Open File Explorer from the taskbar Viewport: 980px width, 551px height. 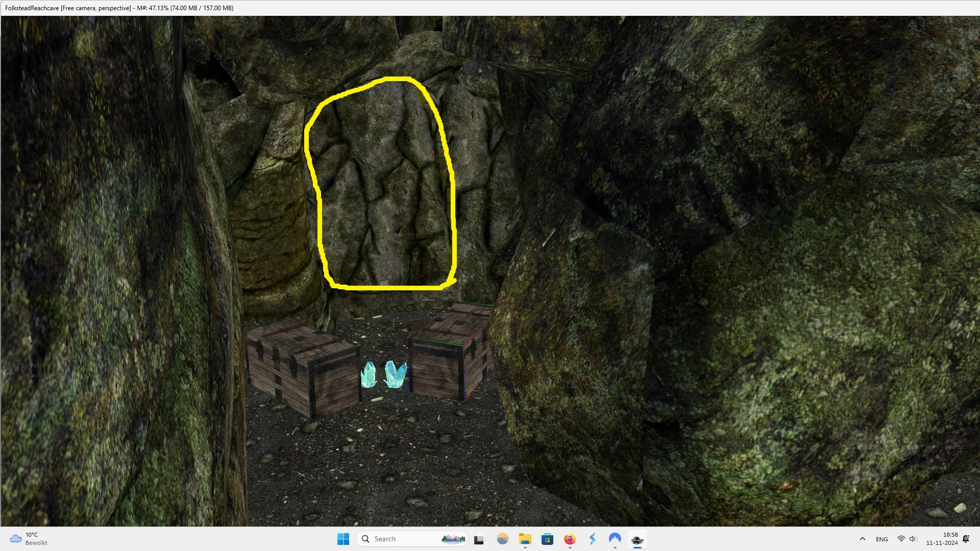pos(525,539)
